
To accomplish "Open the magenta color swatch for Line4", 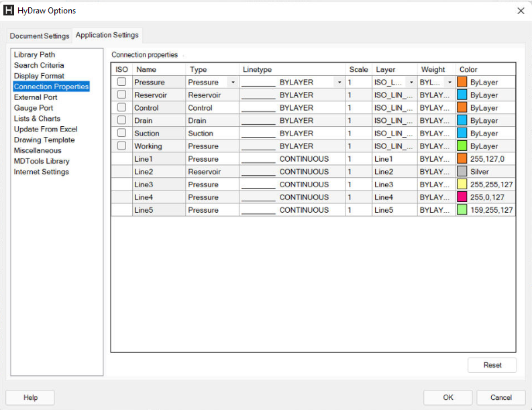I will (462, 197).
